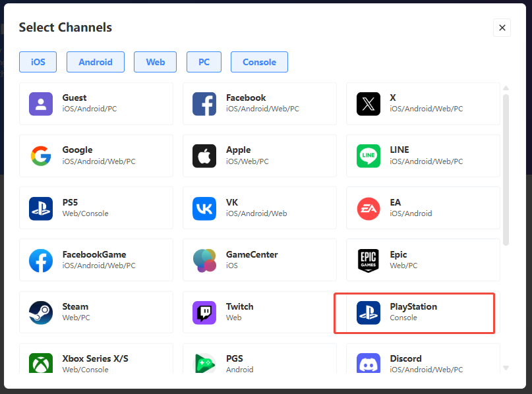Click the "PlayStation" channel name
This screenshot has width=532, height=394.
click(413, 307)
